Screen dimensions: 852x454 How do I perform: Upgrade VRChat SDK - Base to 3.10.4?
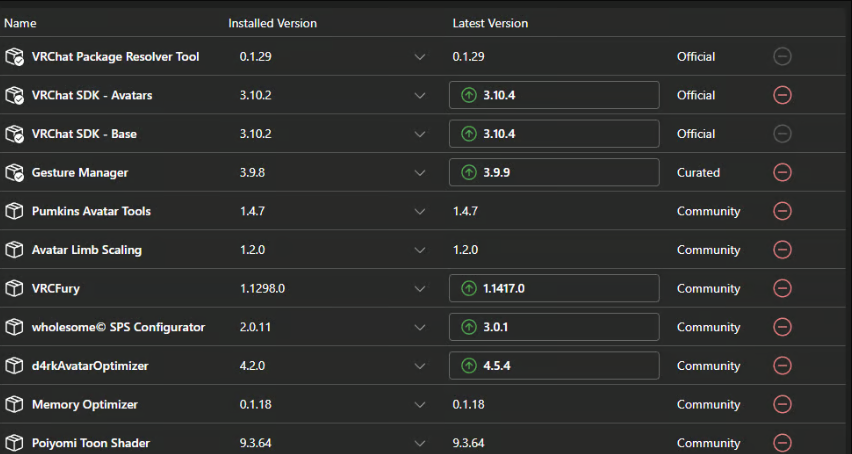pyautogui.click(x=554, y=134)
